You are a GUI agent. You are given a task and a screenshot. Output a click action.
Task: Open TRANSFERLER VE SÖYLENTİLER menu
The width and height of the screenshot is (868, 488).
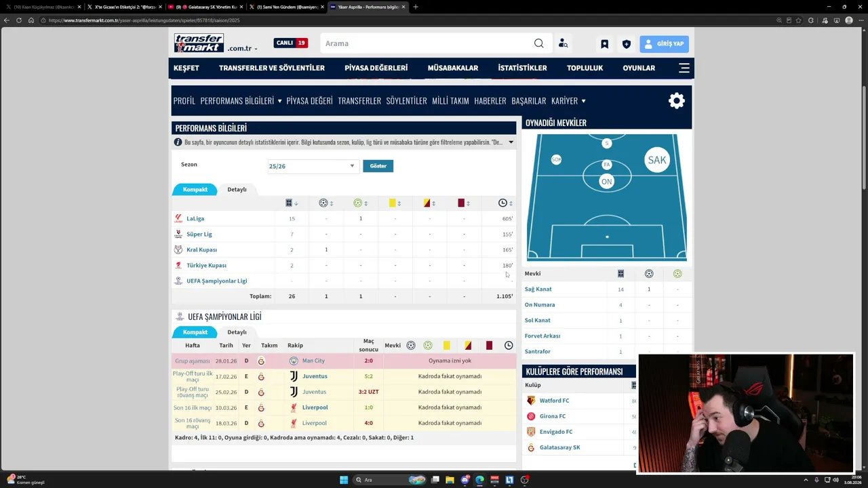272,68
